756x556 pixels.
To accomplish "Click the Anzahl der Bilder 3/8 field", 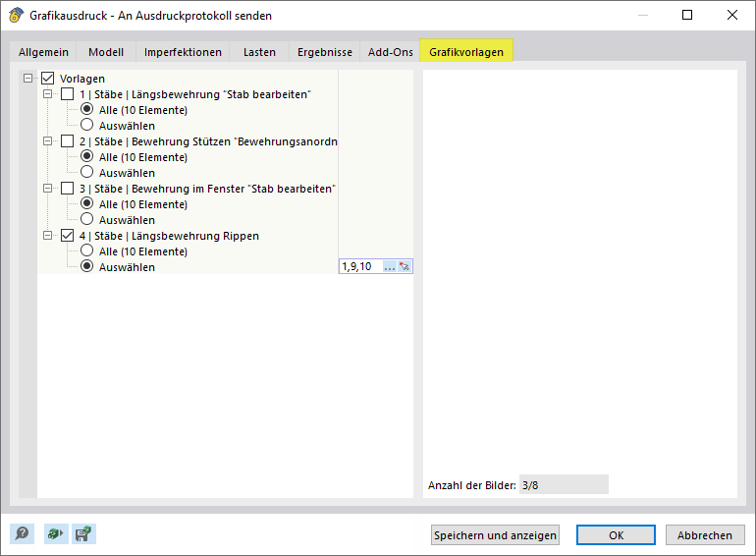I will 564,485.
